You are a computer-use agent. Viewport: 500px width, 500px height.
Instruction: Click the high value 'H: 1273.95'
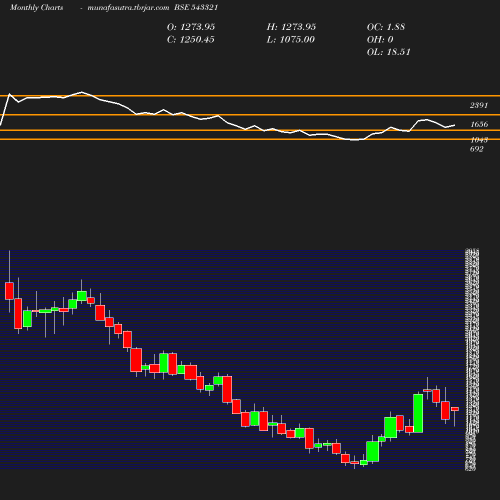tap(291, 27)
